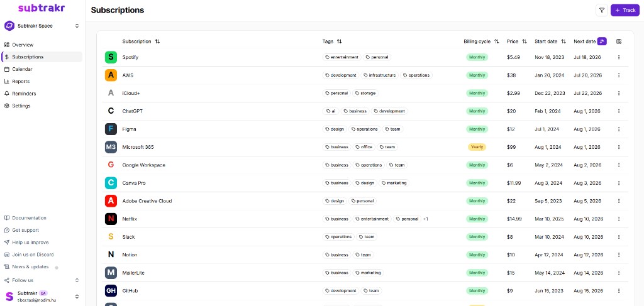
Task: Toggle sort order on Subscription column
Action: [158, 41]
